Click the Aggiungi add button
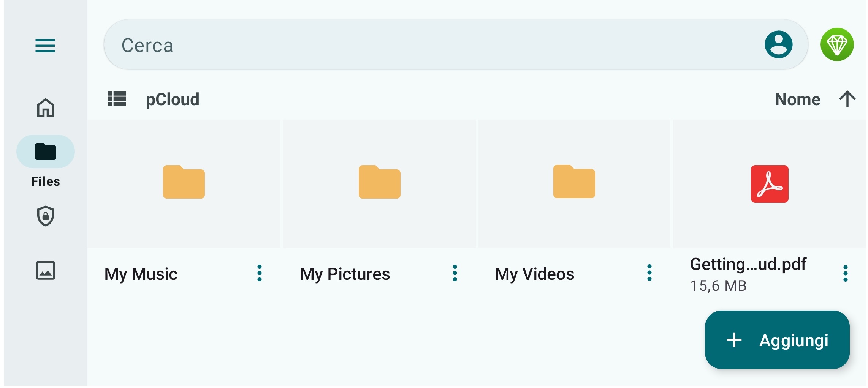 [777, 340]
